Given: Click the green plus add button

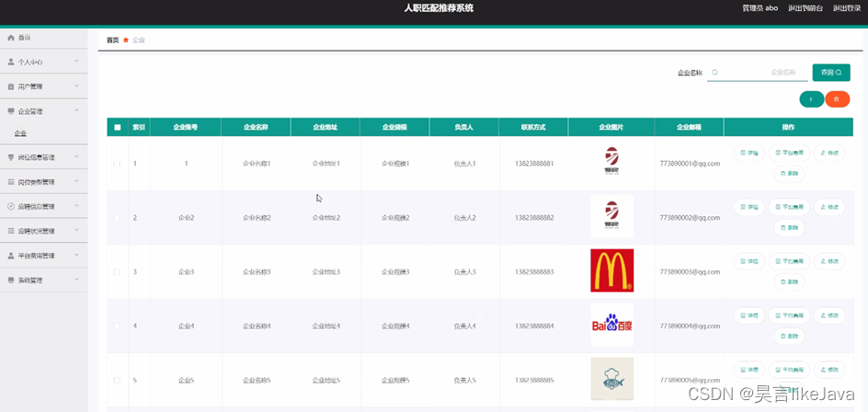Looking at the screenshot, I should click(812, 99).
